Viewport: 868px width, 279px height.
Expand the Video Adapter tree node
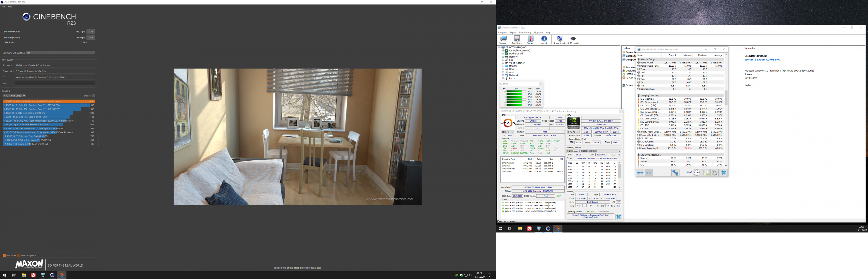(x=503, y=63)
